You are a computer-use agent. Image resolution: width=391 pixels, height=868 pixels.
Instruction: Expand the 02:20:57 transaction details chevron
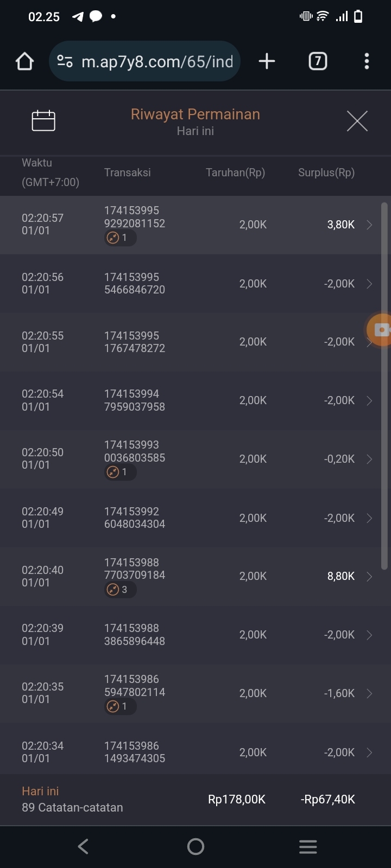click(x=369, y=225)
